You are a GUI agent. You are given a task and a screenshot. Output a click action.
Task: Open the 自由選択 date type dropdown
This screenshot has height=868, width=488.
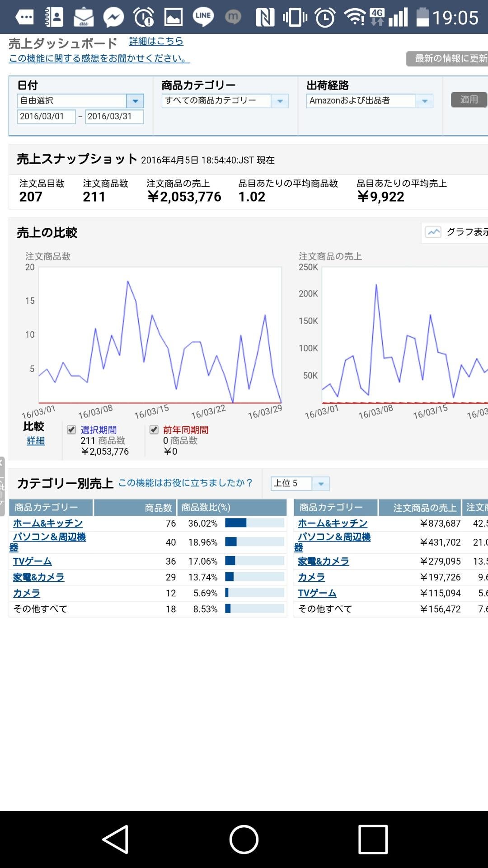[80, 101]
